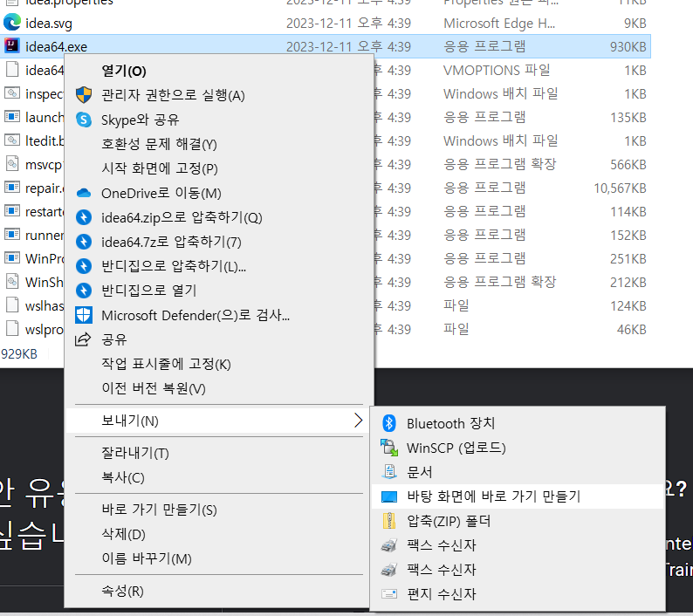Click the app icon beside launch
The image size is (693, 616).
click(x=12, y=117)
